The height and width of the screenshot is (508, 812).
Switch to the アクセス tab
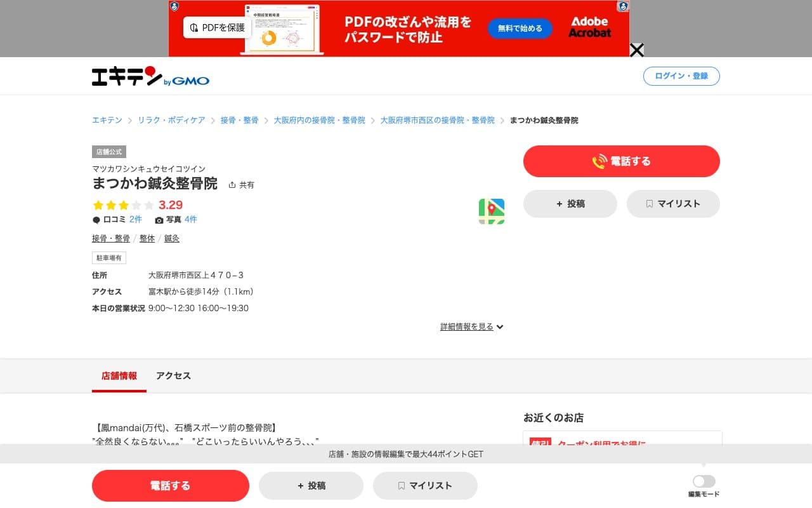pos(173,375)
